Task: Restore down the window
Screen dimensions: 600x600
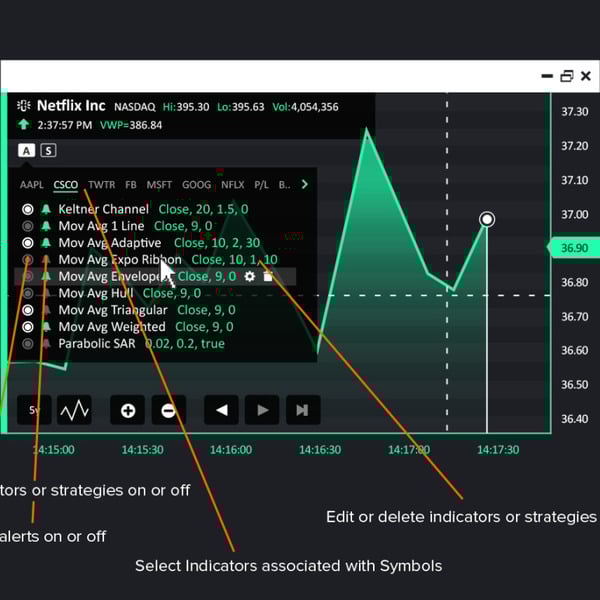Action: 566,76
